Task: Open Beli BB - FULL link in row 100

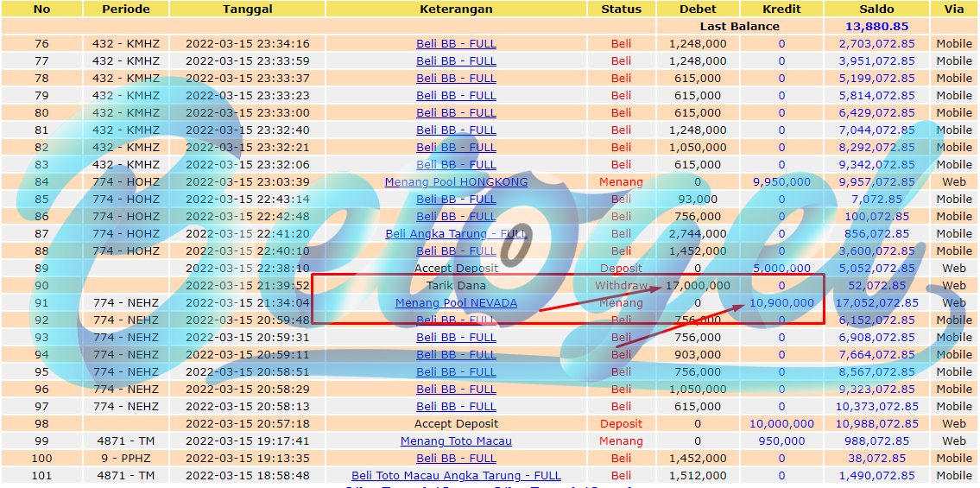Action: click(x=456, y=458)
